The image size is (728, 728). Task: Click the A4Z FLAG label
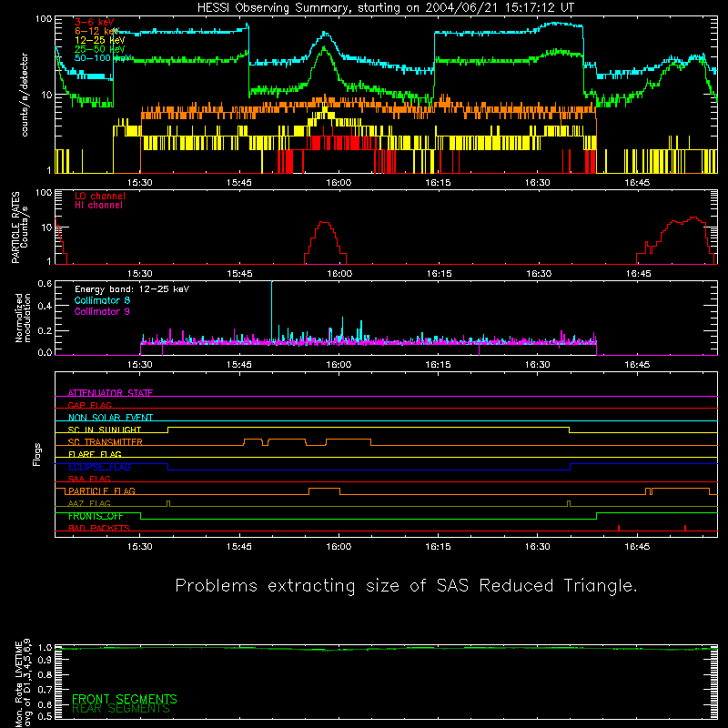click(x=89, y=503)
